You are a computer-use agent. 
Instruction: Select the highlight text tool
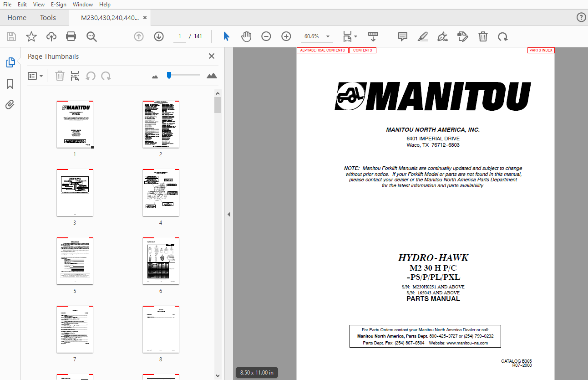click(x=423, y=36)
